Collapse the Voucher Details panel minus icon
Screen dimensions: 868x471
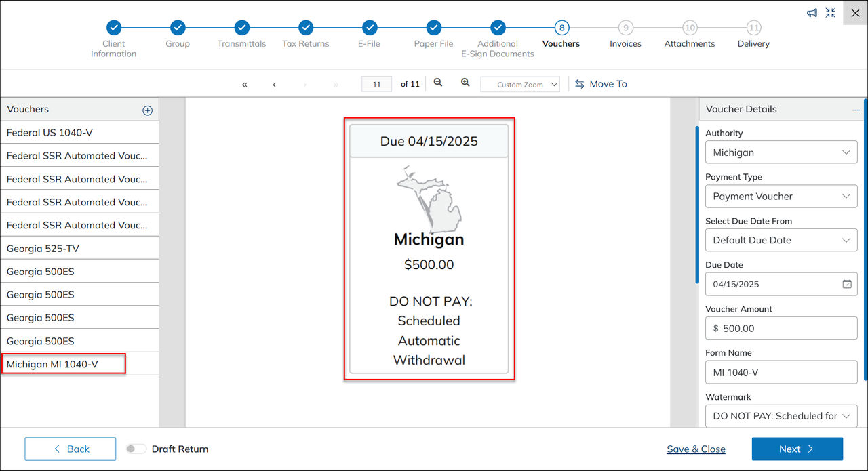(856, 110)
